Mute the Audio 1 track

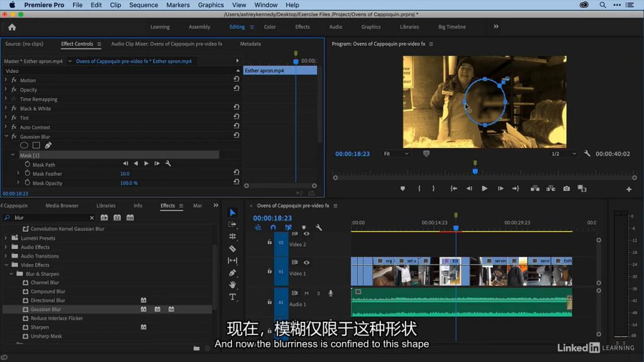(x=306, y=293)
